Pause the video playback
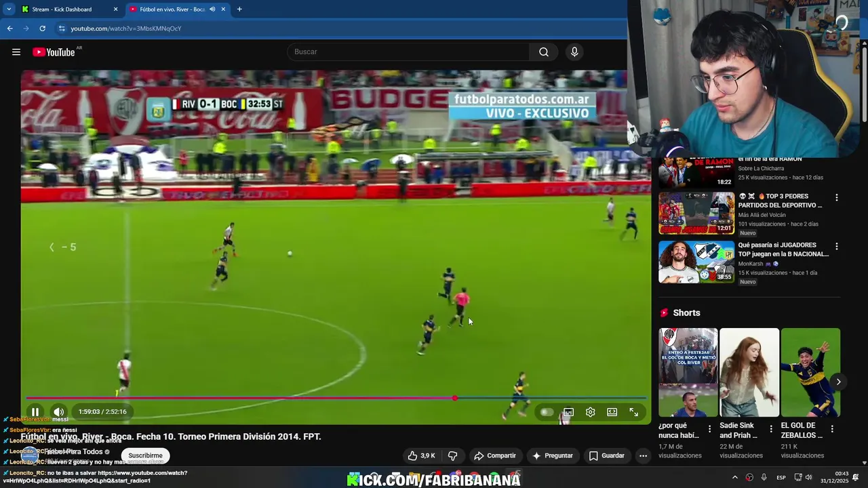The image size is (868, 488). click(x=35, y=411)
